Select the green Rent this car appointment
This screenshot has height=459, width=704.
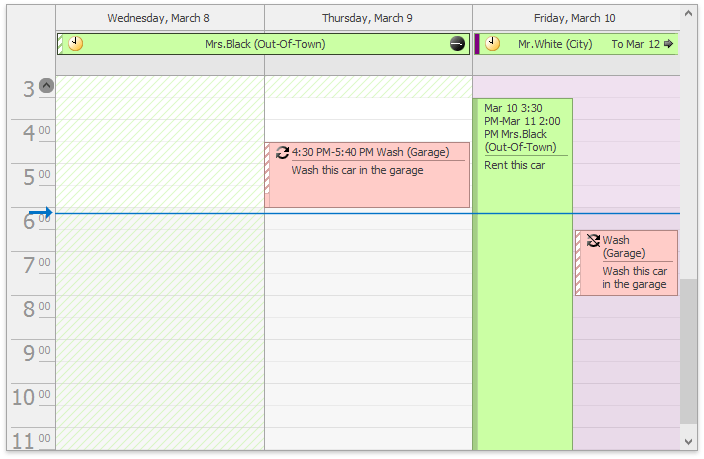pyautogui.click(x=523, y=274)
